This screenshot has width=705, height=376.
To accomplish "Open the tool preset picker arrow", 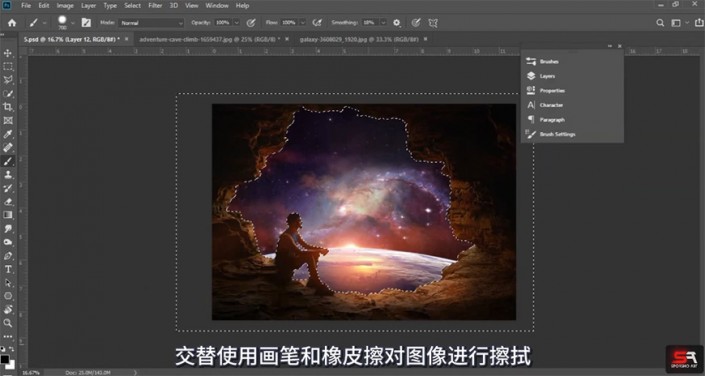I will click(45, 22).
